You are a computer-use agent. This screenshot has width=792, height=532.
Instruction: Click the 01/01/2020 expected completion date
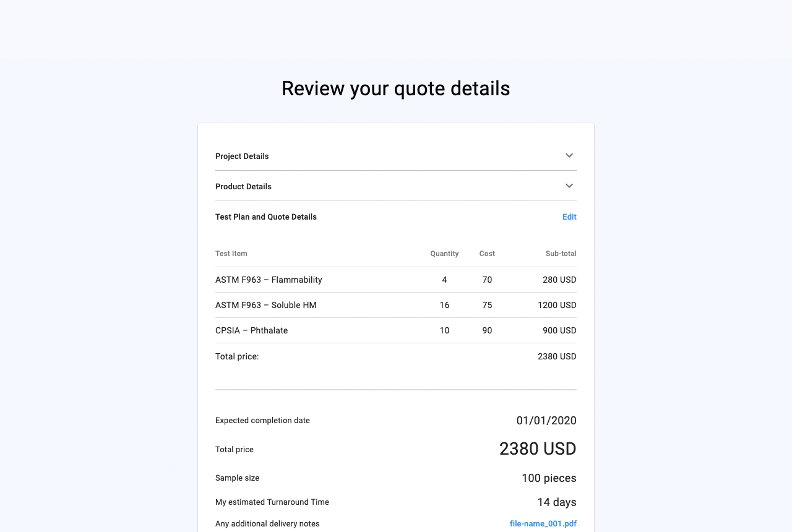point(546,421)
